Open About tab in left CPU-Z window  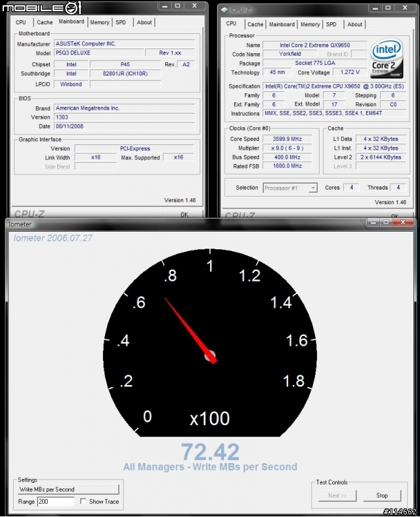click(x=144, y=22)
